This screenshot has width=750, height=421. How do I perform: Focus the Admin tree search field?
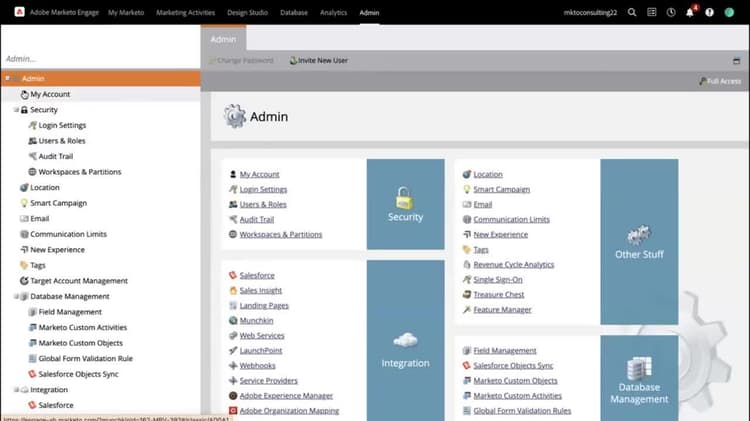tap(100, 59)
